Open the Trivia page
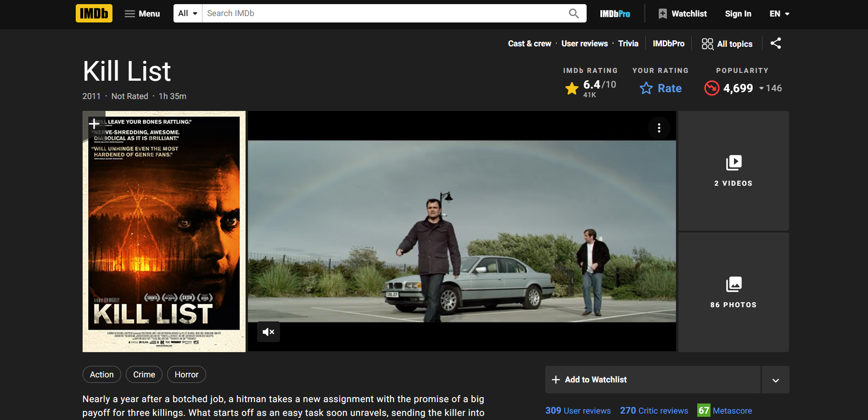The image size is (868, 420). click(628, 44)
